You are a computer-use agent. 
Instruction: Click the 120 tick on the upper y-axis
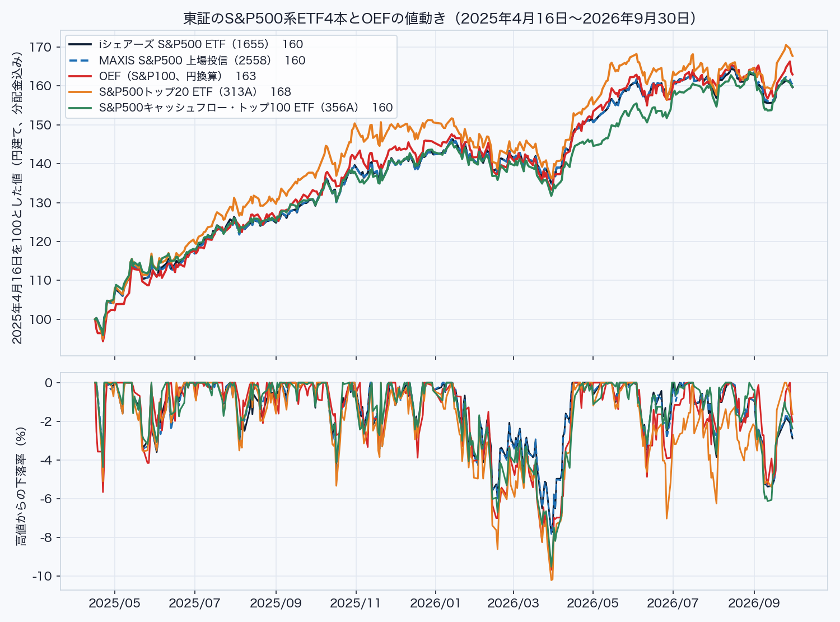tap(41, 242)
